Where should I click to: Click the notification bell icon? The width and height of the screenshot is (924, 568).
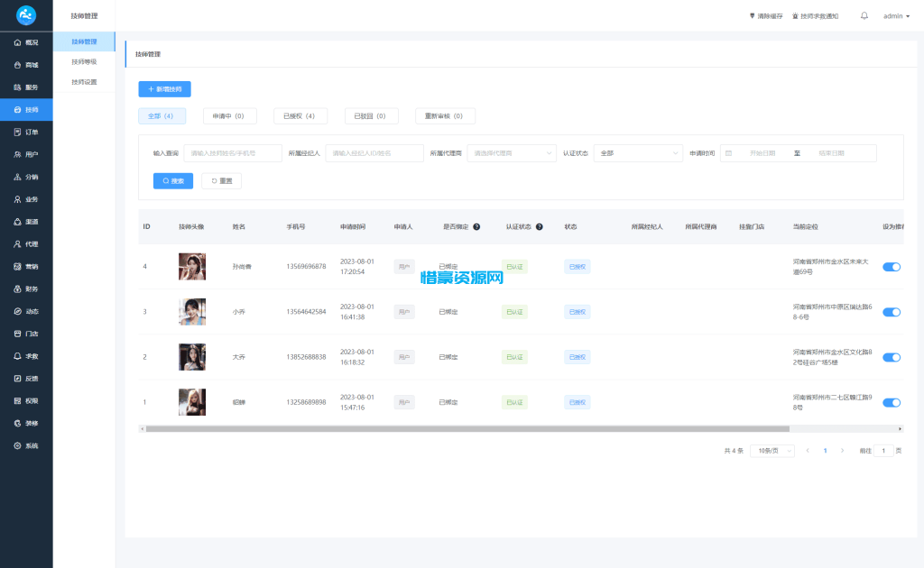[864, 15]
